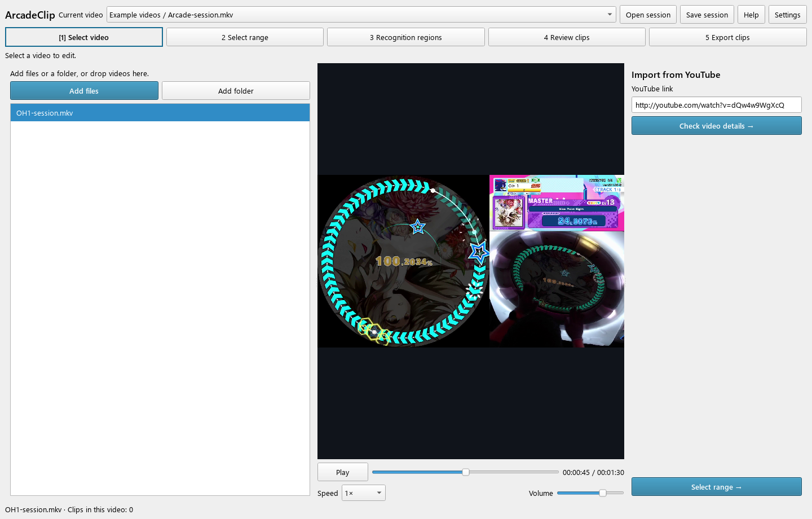This screenshot has height=519, width=812.
Task: Open the Help button
Action: (x=751, y=15)
